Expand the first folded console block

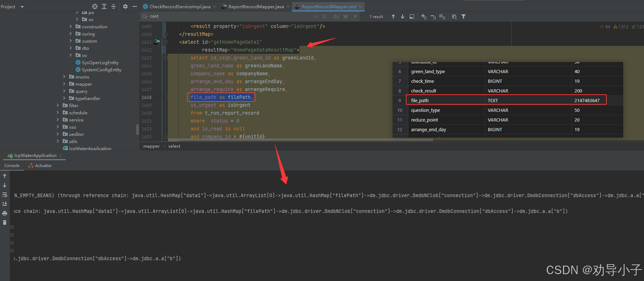click(x=12, y=227)
